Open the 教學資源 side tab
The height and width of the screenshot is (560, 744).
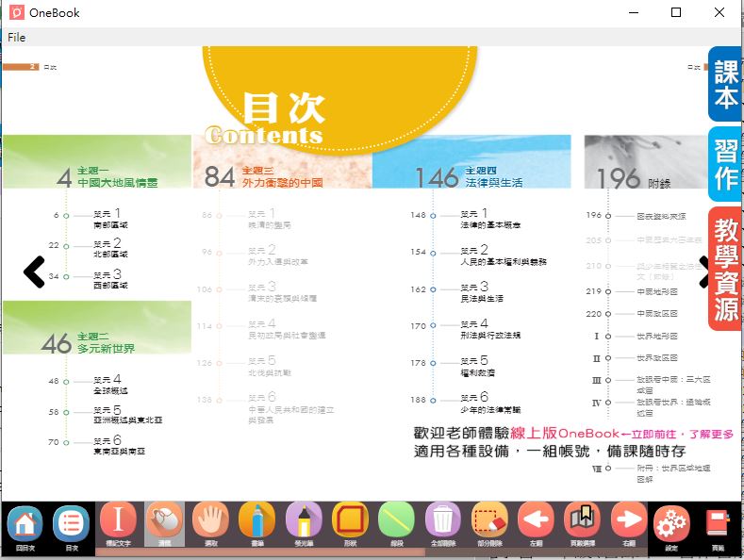tap(725, 269)
